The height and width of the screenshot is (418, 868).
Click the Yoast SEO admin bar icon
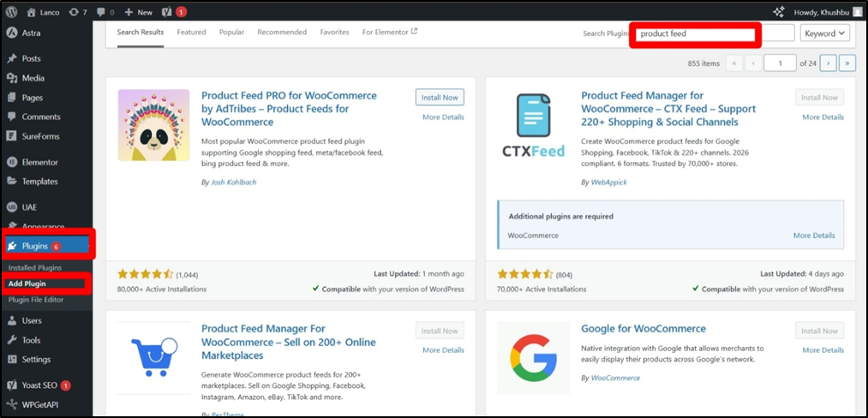(x=167, y=12)
